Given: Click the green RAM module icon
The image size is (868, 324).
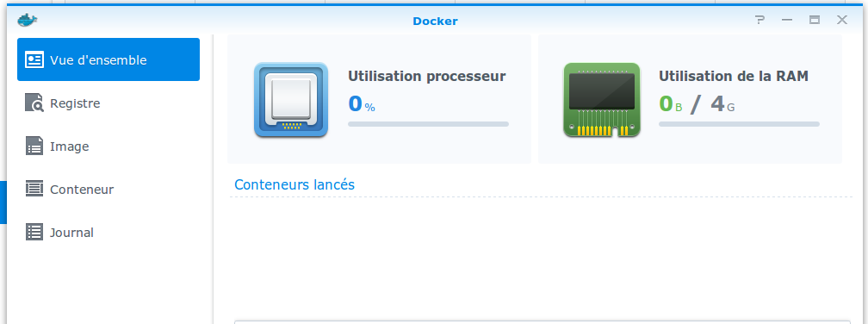Looking at the screenshot, I should [602, 100].
